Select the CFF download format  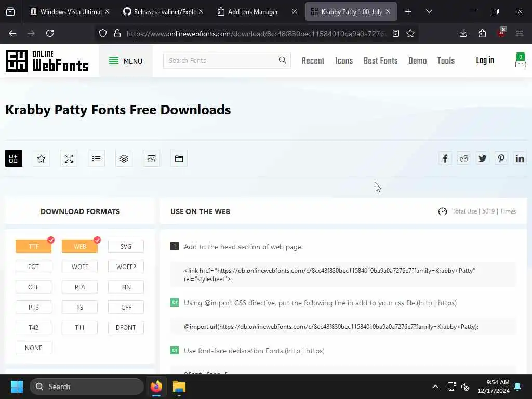tap(126, 307)
